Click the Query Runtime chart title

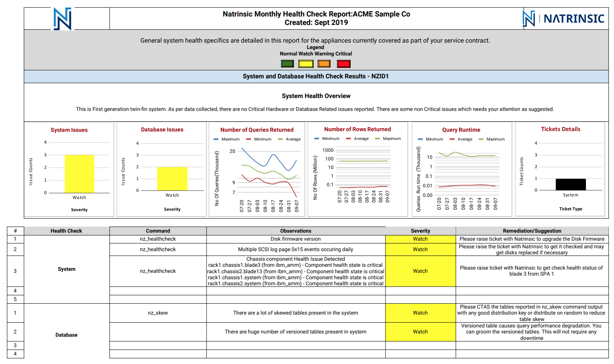pyautogui.click(x=461, y=130)
